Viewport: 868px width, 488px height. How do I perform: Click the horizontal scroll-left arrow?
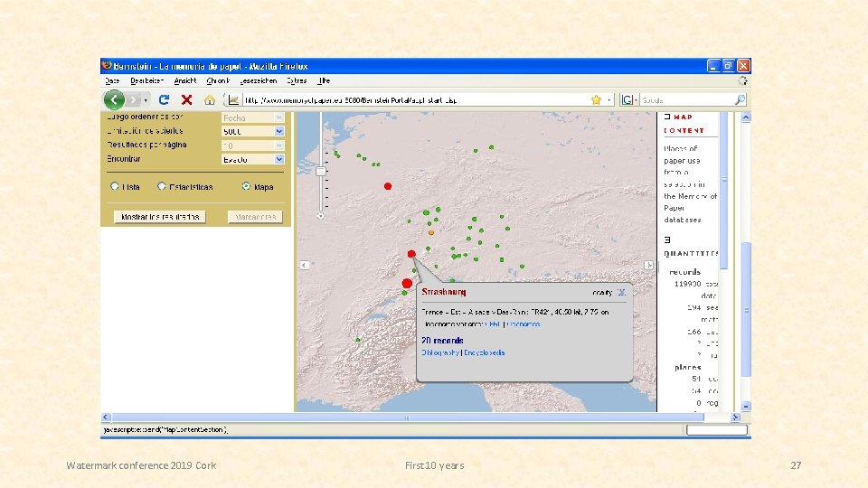pyautogui.click(x=106, y=418)
